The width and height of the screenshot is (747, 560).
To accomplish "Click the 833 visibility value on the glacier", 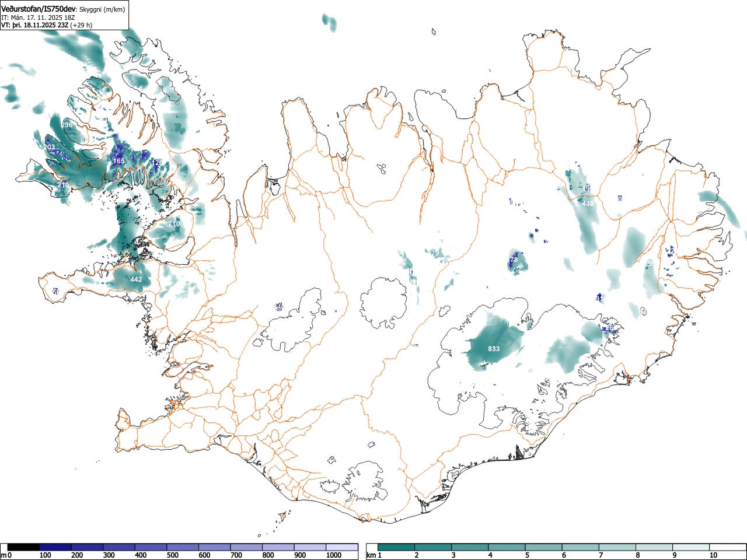I will click(494, 349).
